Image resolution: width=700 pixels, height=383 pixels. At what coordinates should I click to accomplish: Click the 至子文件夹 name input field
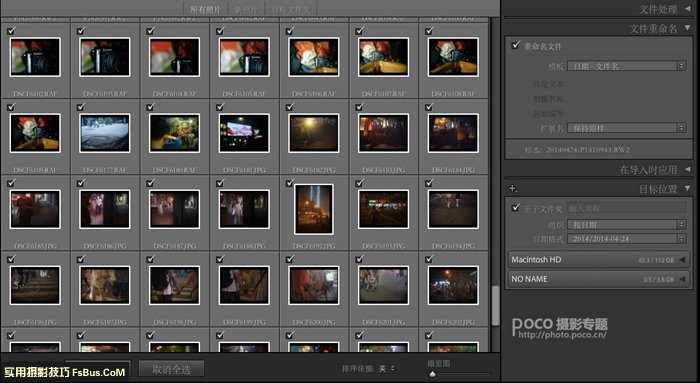click(626, 208)
